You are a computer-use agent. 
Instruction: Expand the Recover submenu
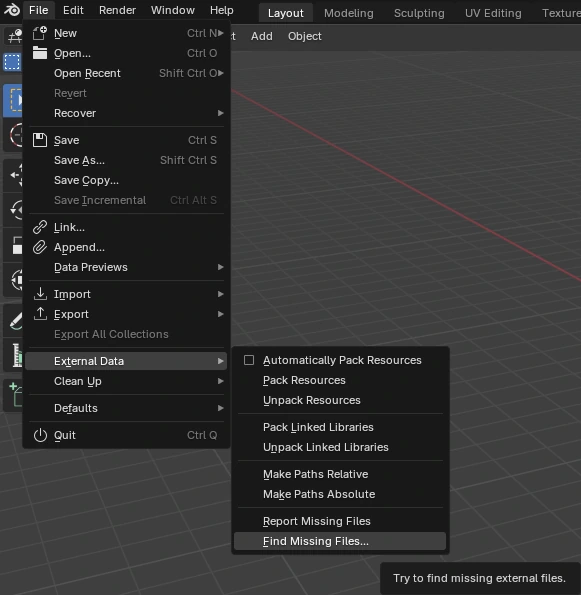(x=220, y=113)
